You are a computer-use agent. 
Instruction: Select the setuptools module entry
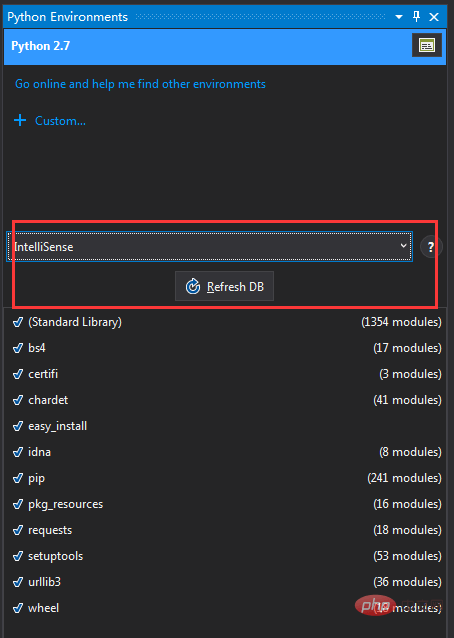(227, 556)
